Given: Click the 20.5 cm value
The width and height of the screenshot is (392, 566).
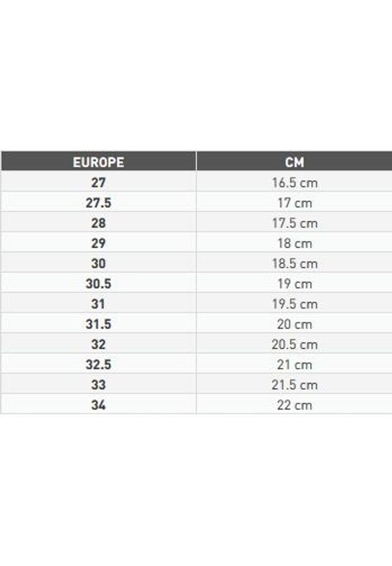Looking at the screenshot, I should tap(294, 344).
